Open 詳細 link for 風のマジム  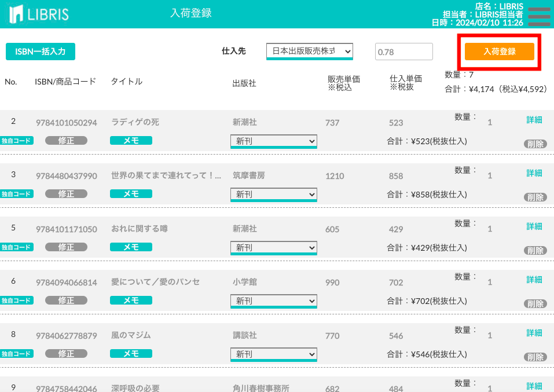coord(534,333)
